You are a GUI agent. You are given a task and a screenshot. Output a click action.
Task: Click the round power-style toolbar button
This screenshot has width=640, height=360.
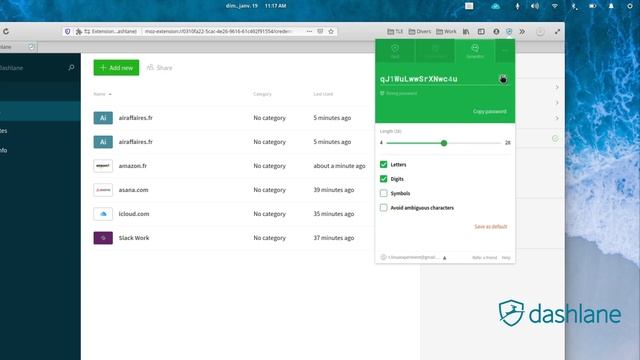tap(540, 32)
